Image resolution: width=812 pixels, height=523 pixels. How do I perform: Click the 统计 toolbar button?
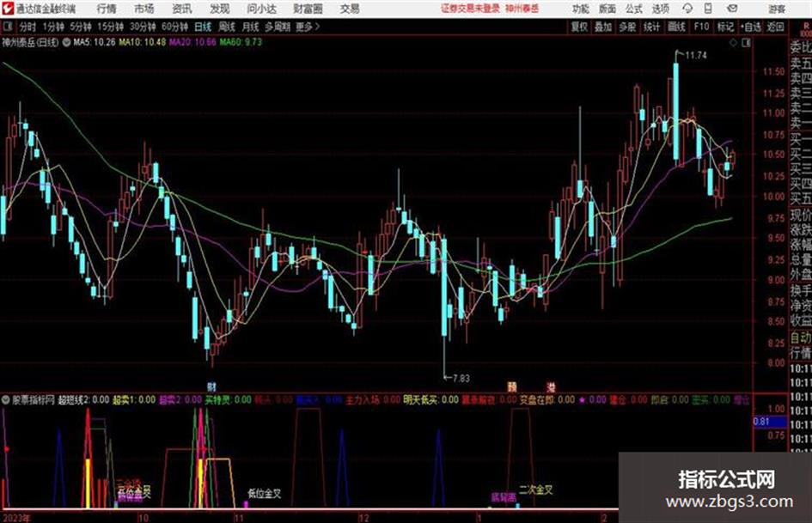pos(652,27)
